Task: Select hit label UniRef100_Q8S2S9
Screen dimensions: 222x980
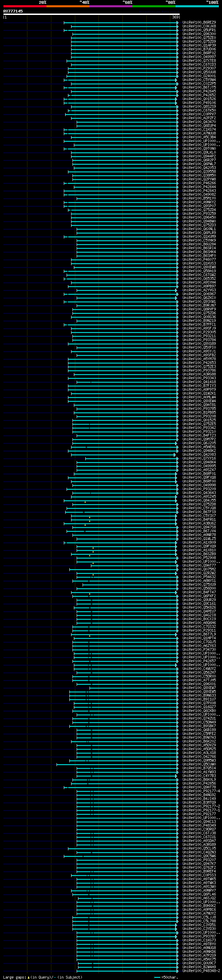Action: pos(199,106)
